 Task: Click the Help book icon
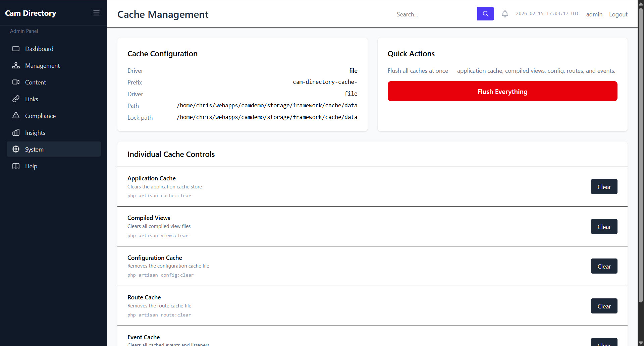pos(16,166)
